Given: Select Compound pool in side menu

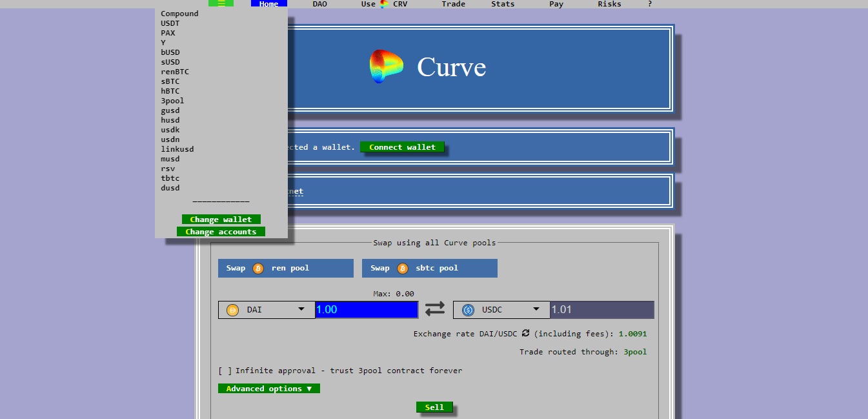Looking at the screenshot, I should click(x=179, y=14).
